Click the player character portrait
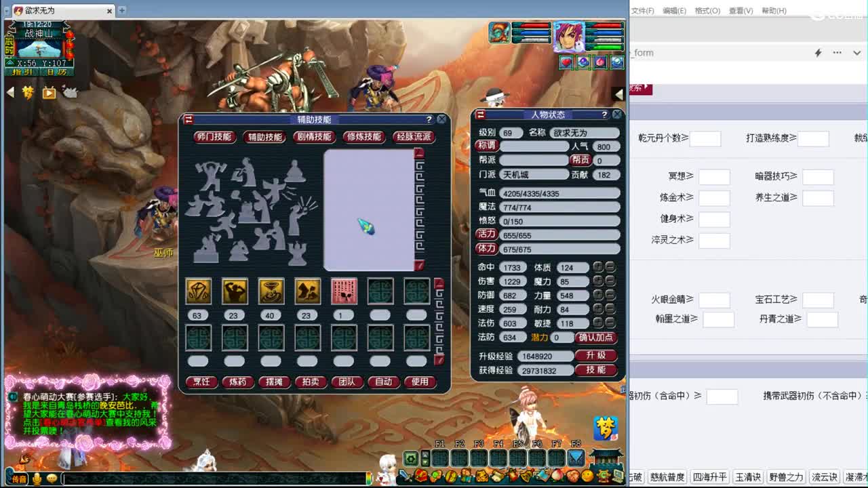868x488 pixels. 568,37
